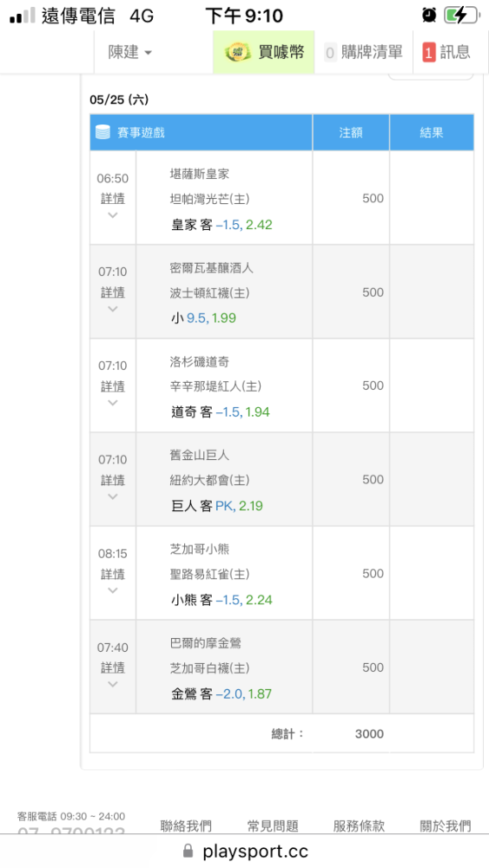Click the padlock icon beside playsport.cc

(188, 851)
